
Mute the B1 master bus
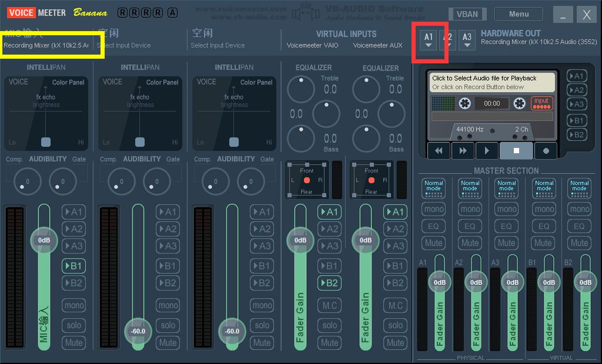point(543,243)
